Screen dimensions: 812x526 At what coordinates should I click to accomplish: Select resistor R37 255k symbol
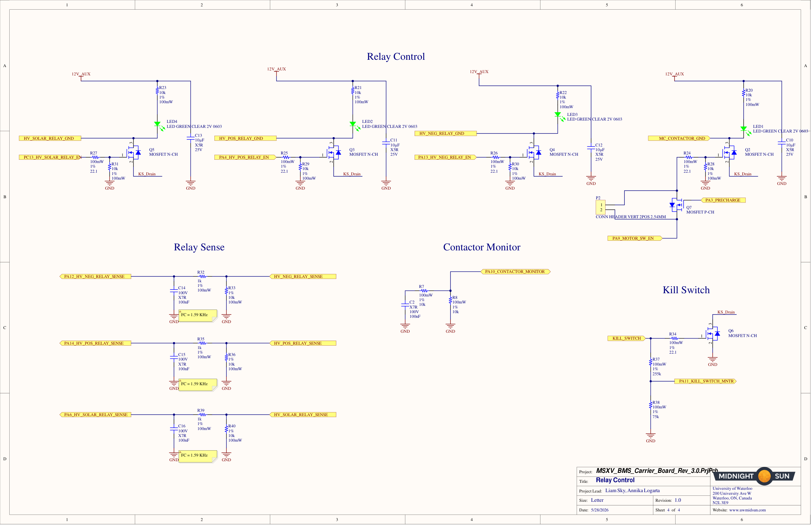coord(651,362)
